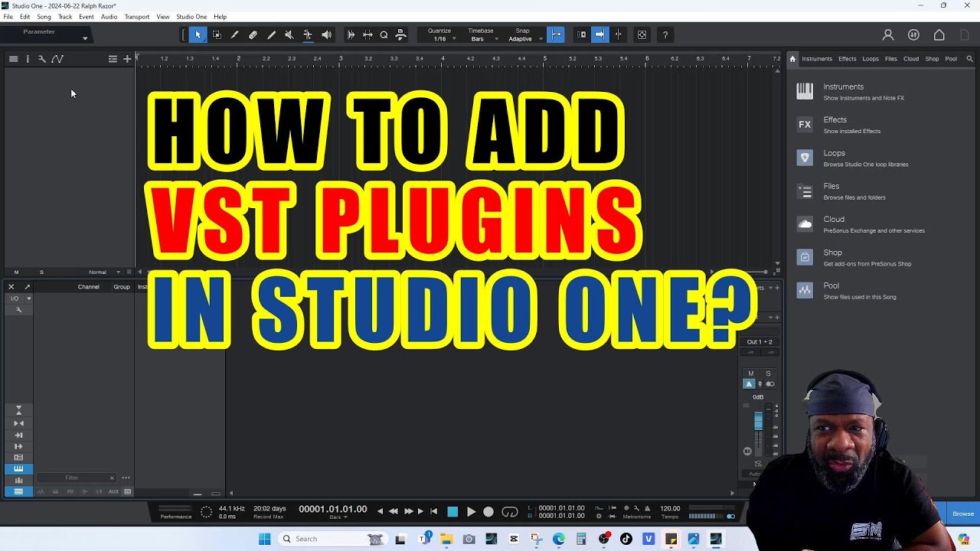Add a track with plus icon
Image resolution: width=980 pixels, height=551 pixels.
127,59
